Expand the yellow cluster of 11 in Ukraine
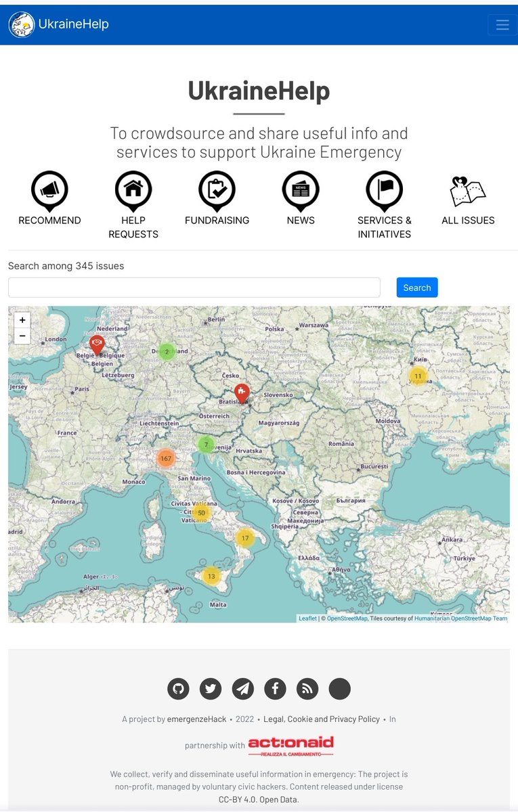 point(418,376)
